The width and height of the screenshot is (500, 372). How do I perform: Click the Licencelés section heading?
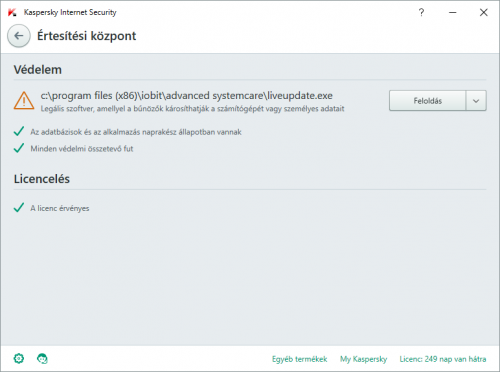[x=42, y=179]
